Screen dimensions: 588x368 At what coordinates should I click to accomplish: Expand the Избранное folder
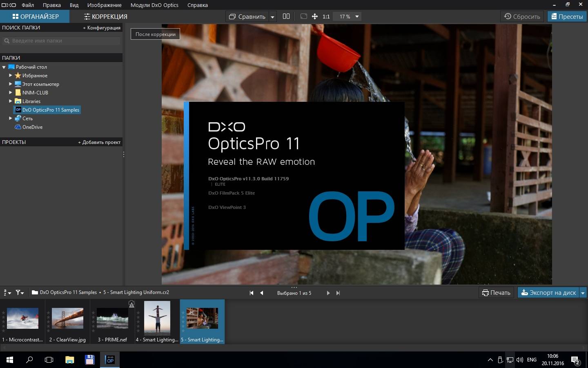[x=11, y=76]
